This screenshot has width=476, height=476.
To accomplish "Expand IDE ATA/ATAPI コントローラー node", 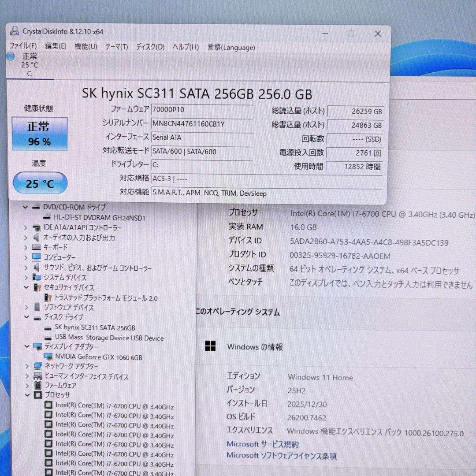I will 26,227.
